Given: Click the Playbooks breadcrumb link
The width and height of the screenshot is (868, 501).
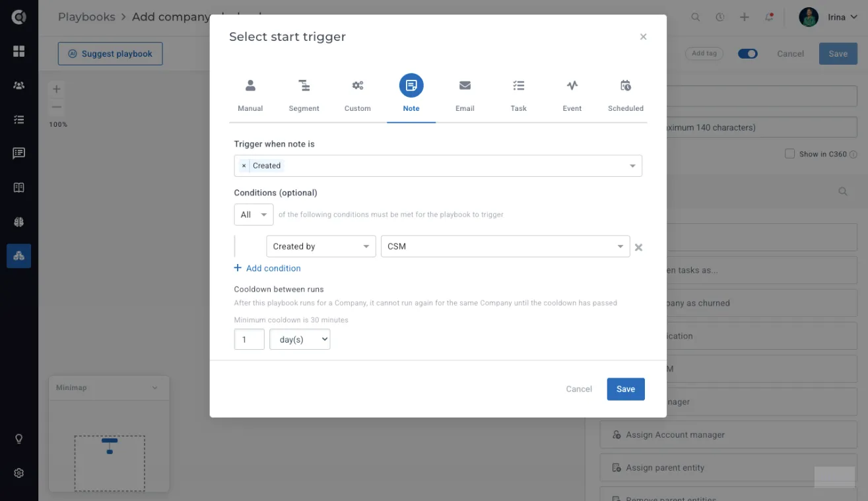Looking at the screenshot, I should coord(86,17).
